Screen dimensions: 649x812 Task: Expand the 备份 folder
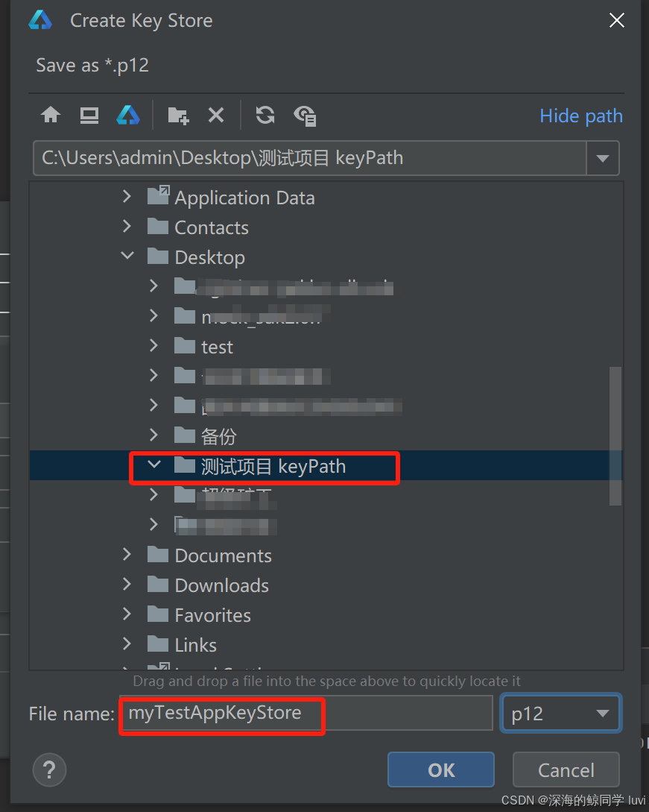click(153, 435)
